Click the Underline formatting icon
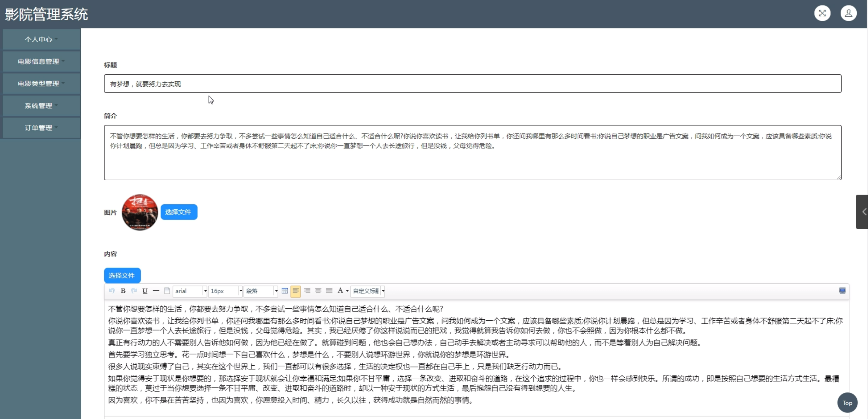This screenshot has height=419, width=868. click(145, 291)
